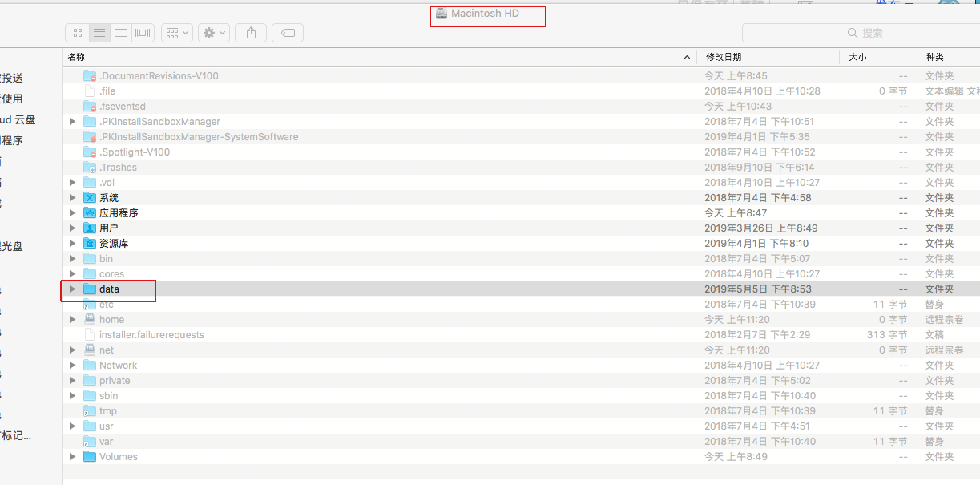Select the .DocumentRevisions-V100 folder icon
980x485 pixels.
coord(90,76)
